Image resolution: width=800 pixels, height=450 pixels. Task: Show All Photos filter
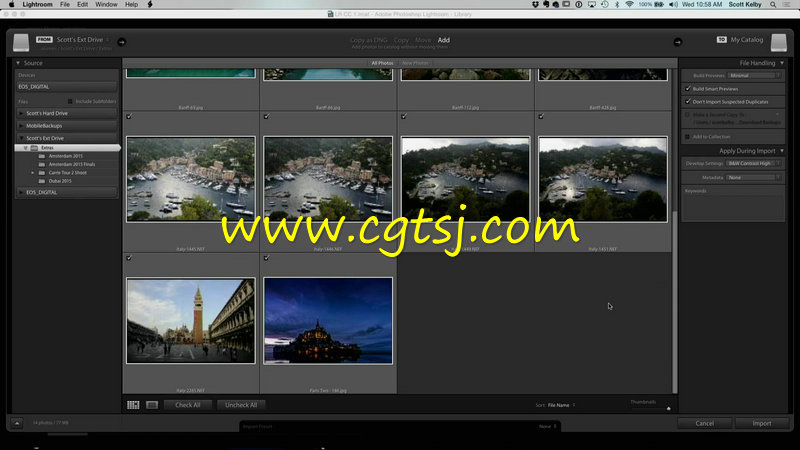point(382,63)
